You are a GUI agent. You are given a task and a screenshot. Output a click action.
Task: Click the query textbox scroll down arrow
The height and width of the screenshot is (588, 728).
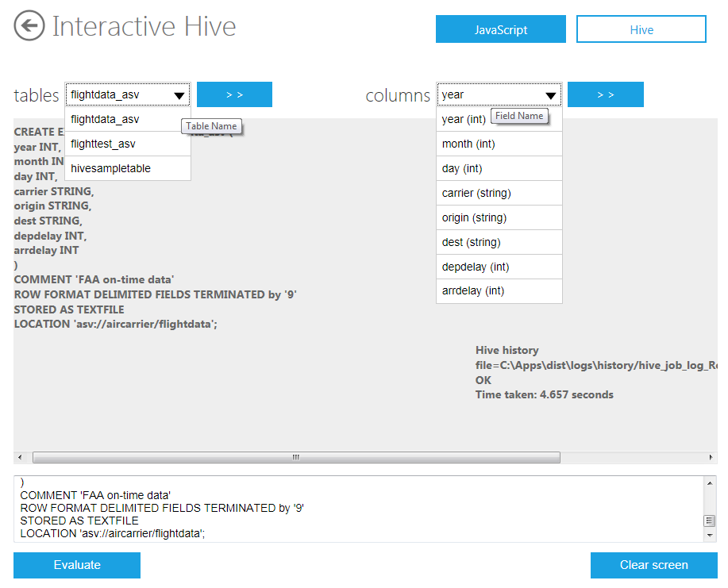[710, 536]
